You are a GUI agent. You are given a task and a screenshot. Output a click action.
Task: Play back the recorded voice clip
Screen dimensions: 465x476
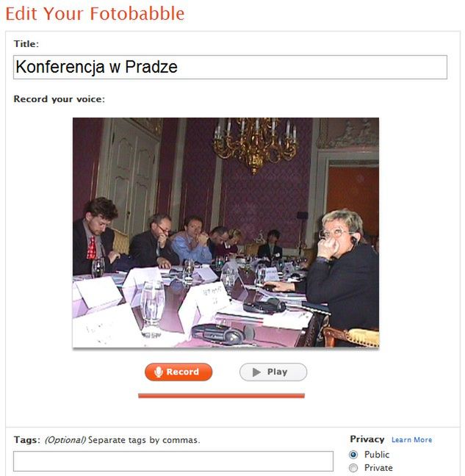tap(273, 372)
